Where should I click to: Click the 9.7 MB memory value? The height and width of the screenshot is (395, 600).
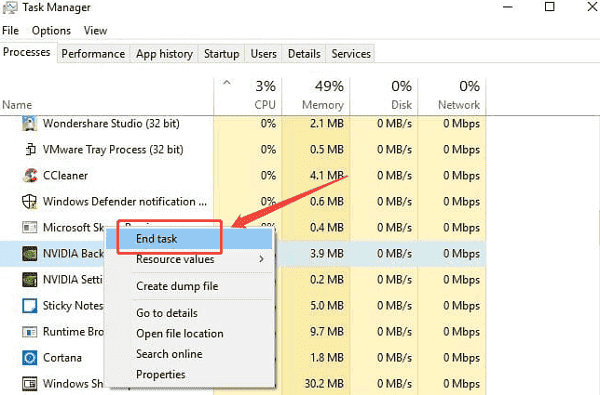tap(327, 331)
